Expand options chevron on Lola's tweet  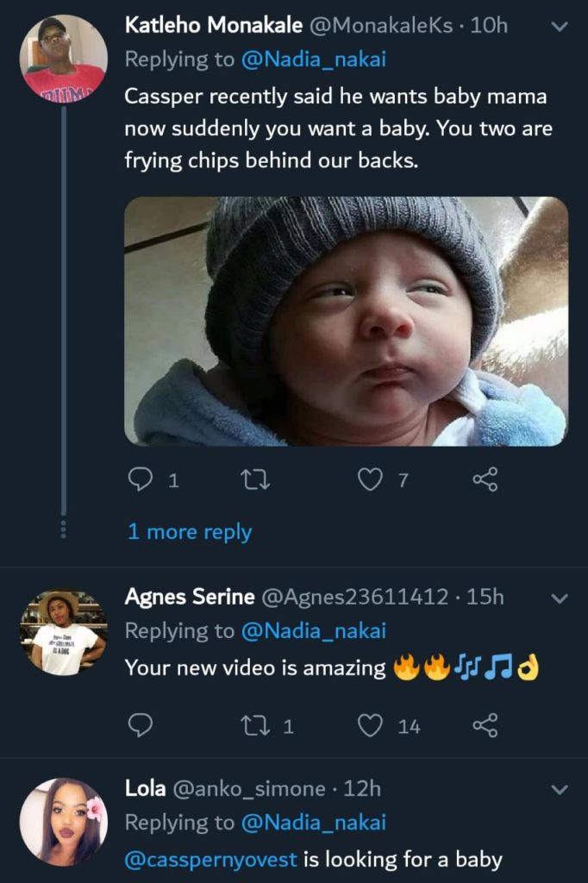(x=559, y=790)
